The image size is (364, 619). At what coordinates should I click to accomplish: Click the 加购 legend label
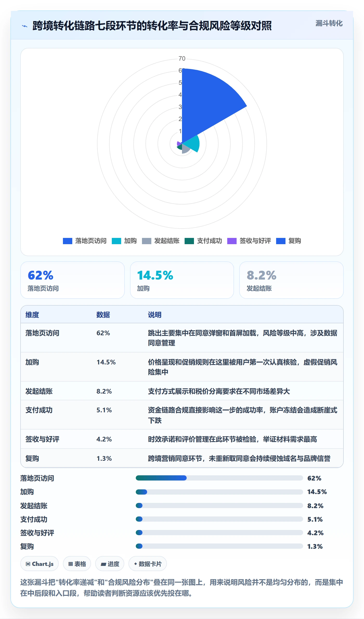130,241
